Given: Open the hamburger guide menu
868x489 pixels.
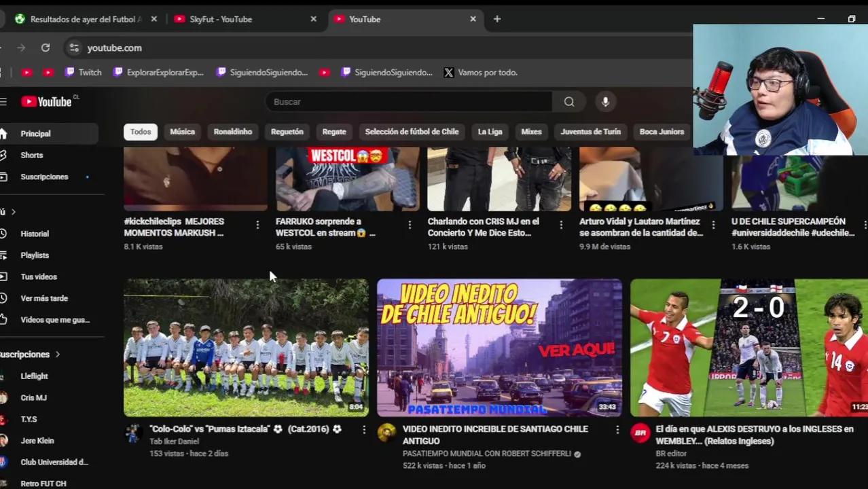Looking at the screenshot, I should coord(3,102).
